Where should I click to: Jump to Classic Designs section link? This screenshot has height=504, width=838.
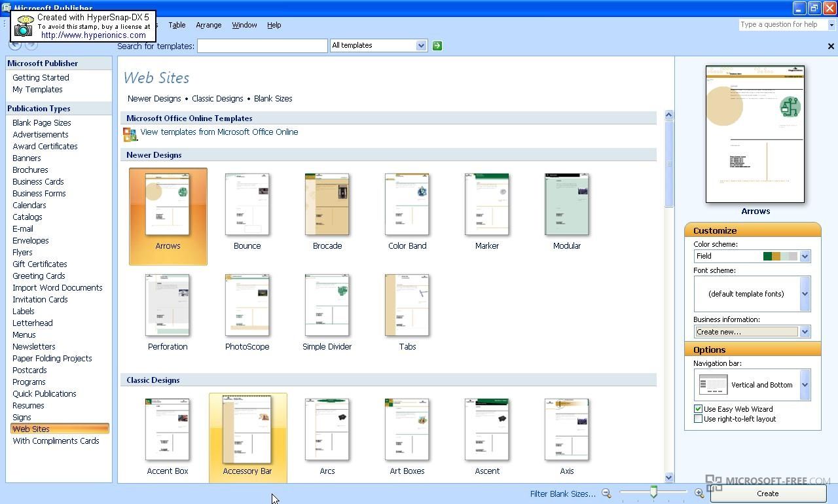pos(217,99)
